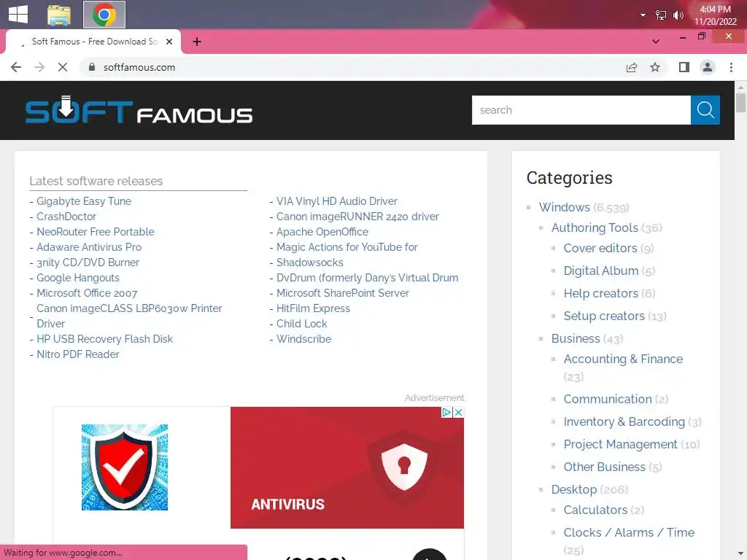Open the browser side panel icon
The height and width of the screenshot is (560, 747).
click(x=684, y=67)
